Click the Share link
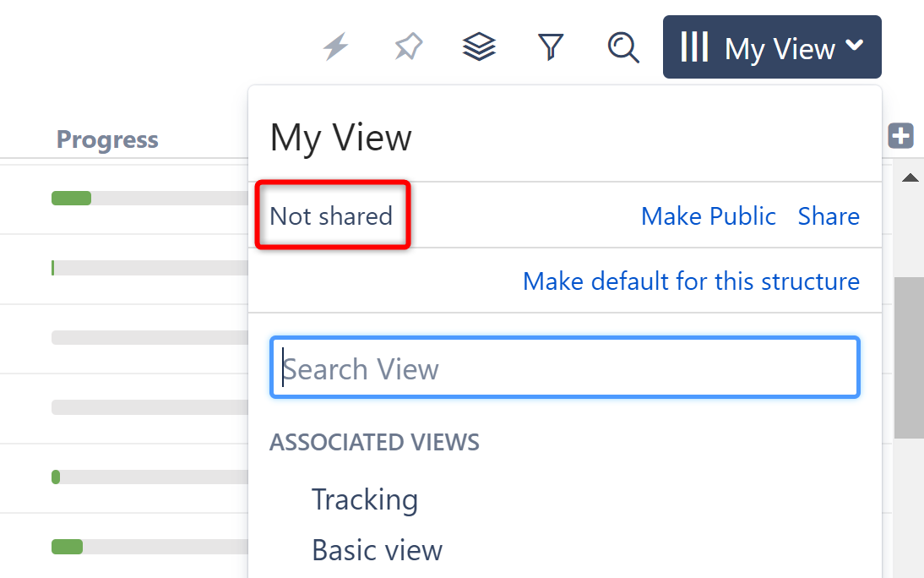Viewport: 924px width, 578px height. point(829,216)
